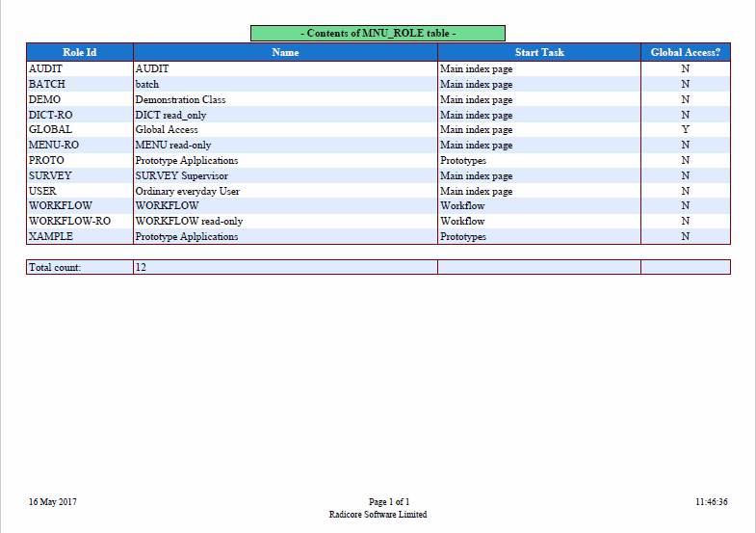The image size is (756, 533).
Task: Click the 'Name' column header
Action: click(x=285, y=52)
